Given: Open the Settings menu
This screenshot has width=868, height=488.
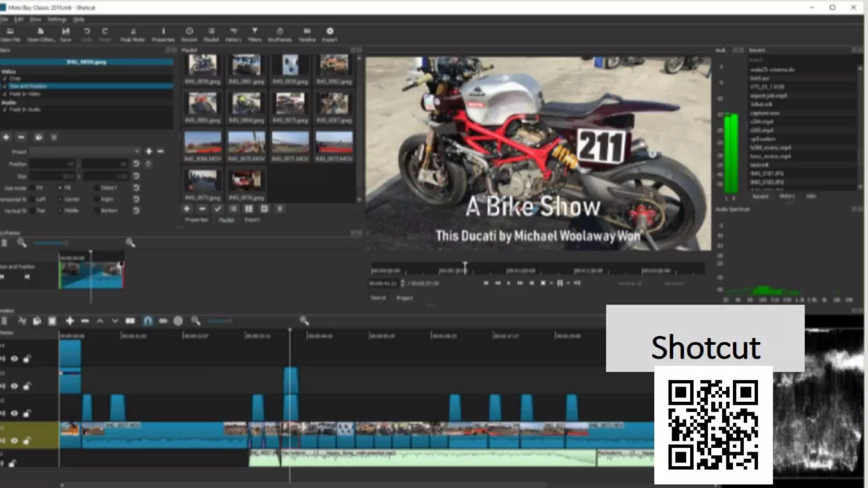Looking at the screenshot, I should click(57, 19).
